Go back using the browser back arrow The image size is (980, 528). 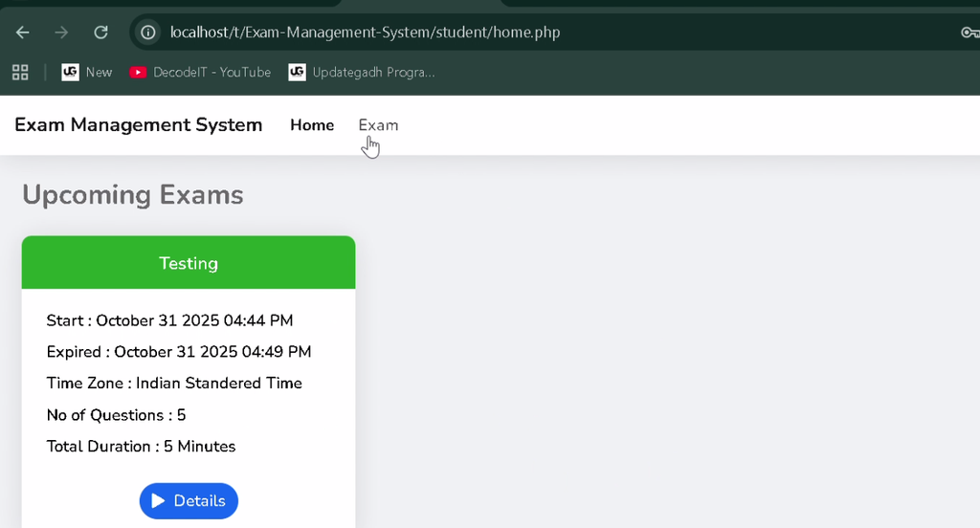click(23, 33)
